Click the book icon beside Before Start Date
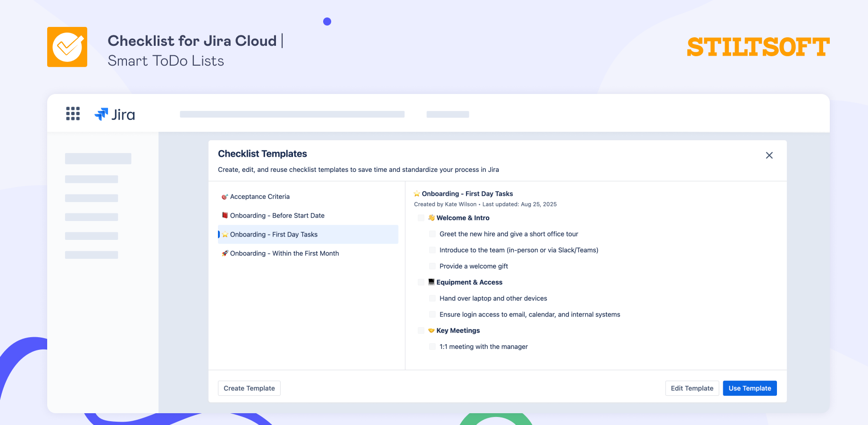The height and width of the screenshot is (425, 868). click(225, 215)
